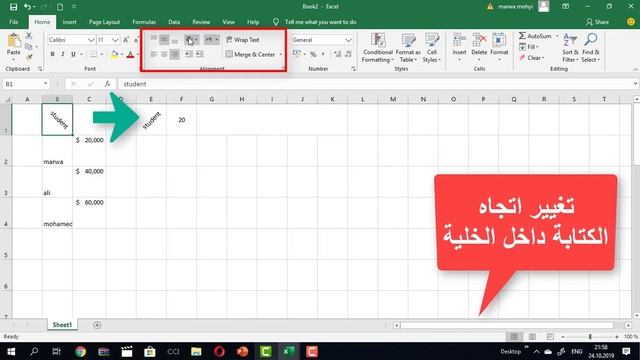
Task: Click the Font Color red A swatch
Action: click(130, 54)
